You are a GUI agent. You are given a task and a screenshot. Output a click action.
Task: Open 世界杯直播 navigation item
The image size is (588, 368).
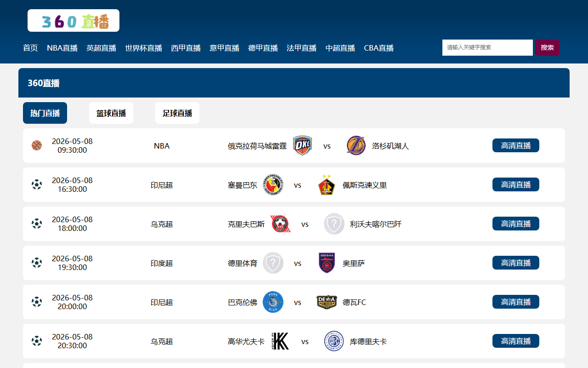(x=144, y=48)
